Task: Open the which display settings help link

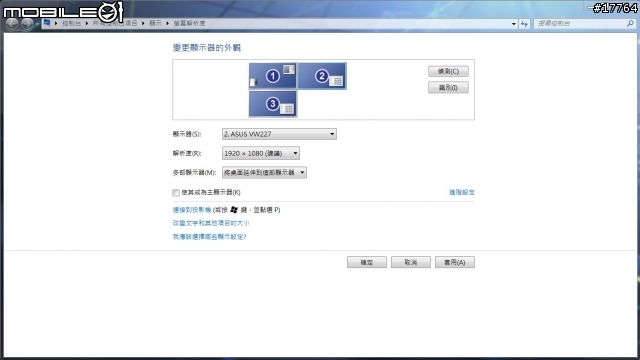Action: tap(209, 237)
